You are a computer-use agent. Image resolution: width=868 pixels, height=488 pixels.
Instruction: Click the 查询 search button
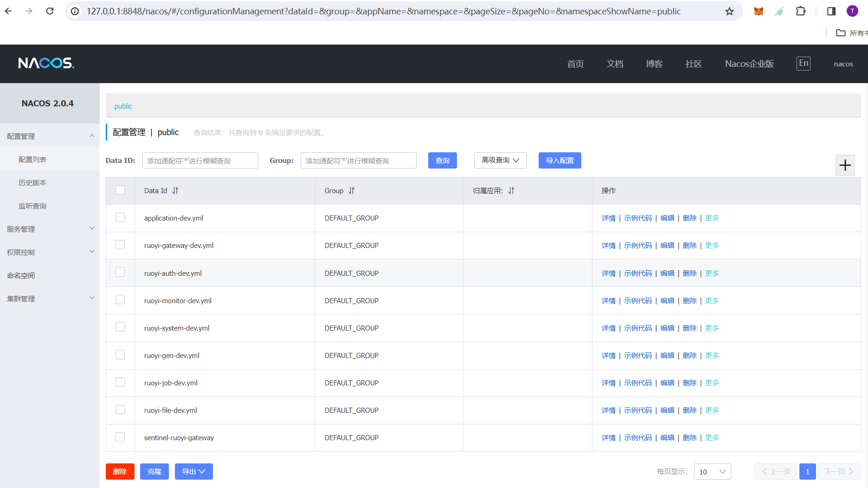[x=442, y=160]
